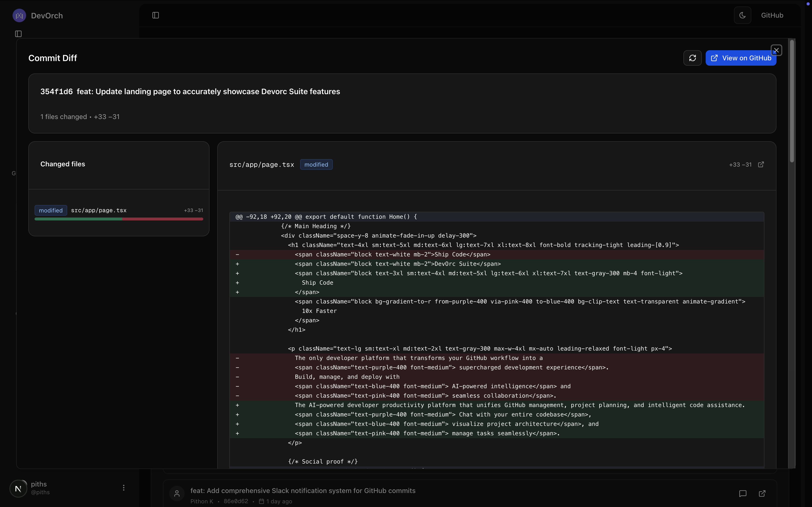
Task: Toggle sidebar panel icon in top header
Action: pos(155,15)
